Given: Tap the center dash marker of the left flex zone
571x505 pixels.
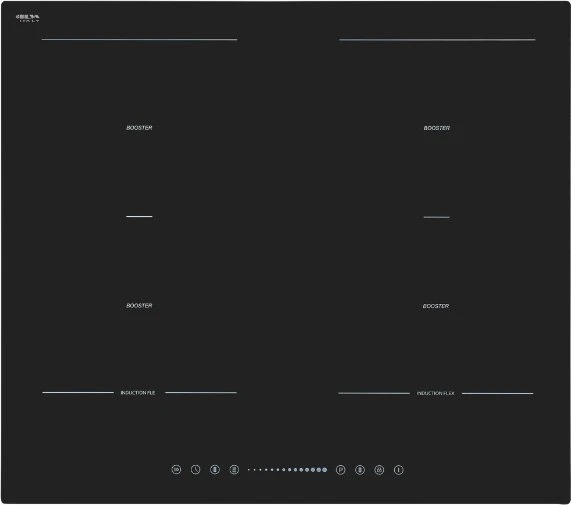Looking at the screenshot, I should click(139, 216).
